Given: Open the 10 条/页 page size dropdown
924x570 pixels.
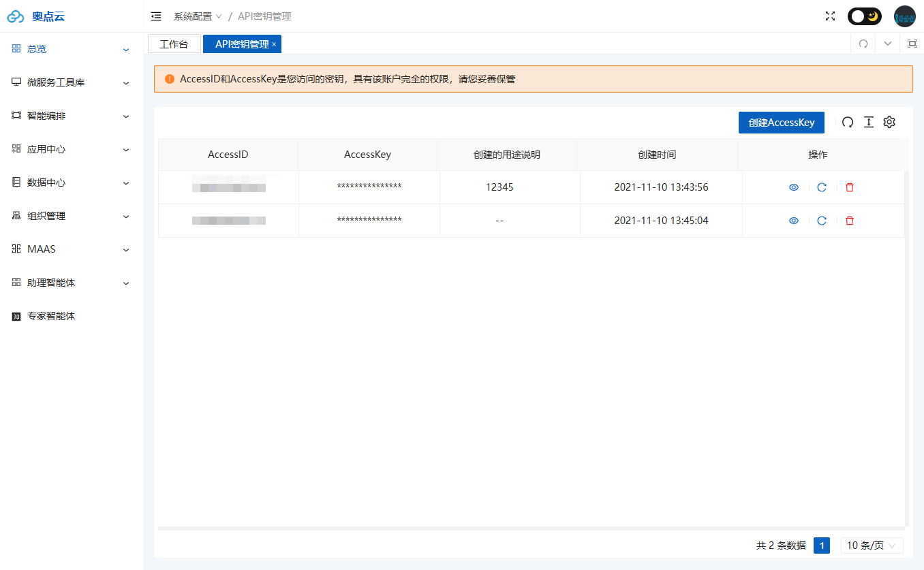Looking at the screenshot, I should [872, 545].
